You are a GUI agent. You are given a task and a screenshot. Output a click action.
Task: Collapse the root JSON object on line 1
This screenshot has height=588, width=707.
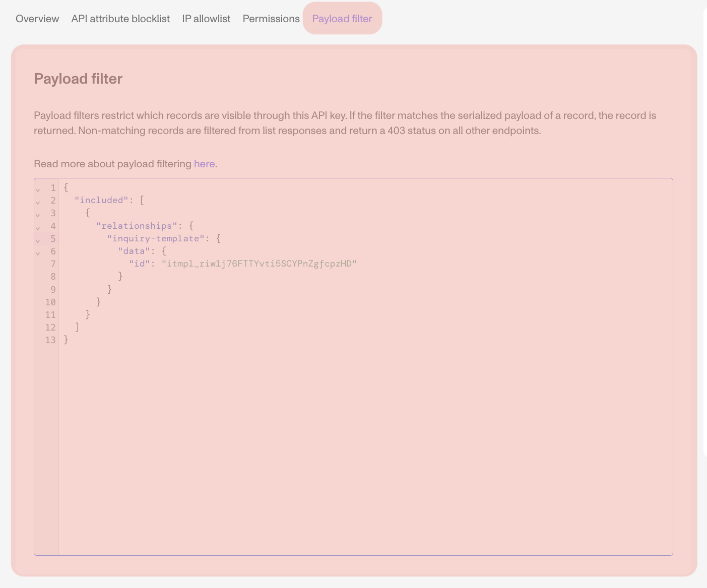point(38,190)
